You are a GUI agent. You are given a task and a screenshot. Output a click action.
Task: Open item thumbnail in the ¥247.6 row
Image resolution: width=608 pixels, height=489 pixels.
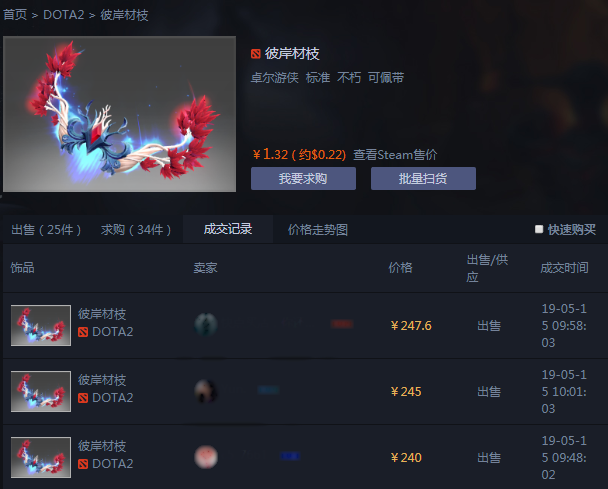click(x=41, y=325)
